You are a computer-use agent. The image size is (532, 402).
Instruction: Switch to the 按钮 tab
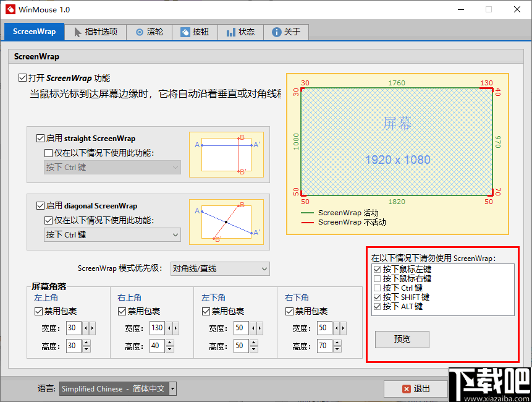pos(195,32)
